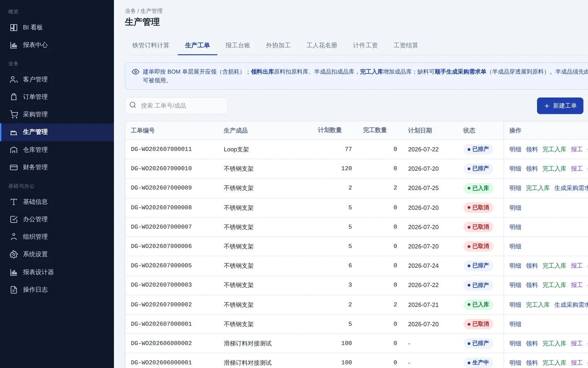This screenshot has height=368, width=588.
Task: Click the 报表中心 chart icon
Action: 13,45
